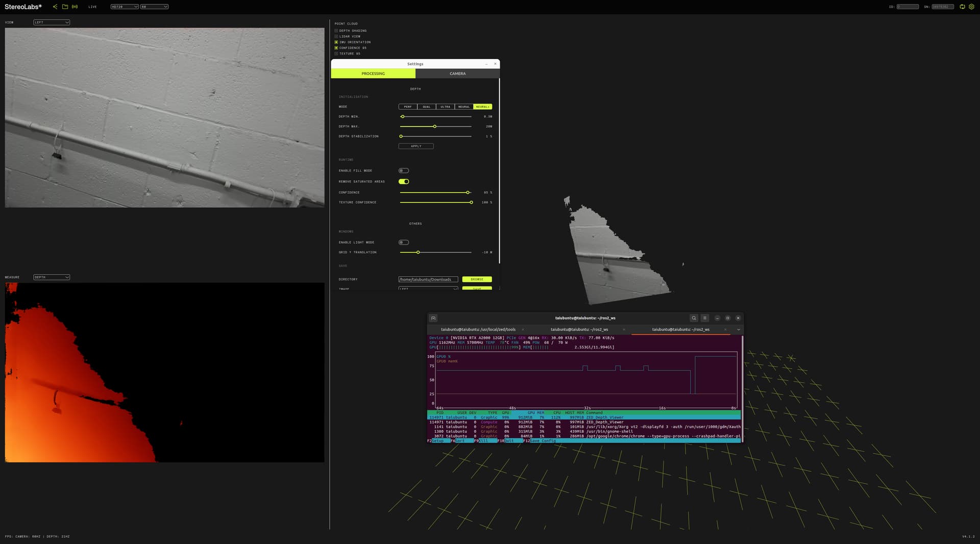Click the camera ID input field
980x544 pixels.
[908, 7]
